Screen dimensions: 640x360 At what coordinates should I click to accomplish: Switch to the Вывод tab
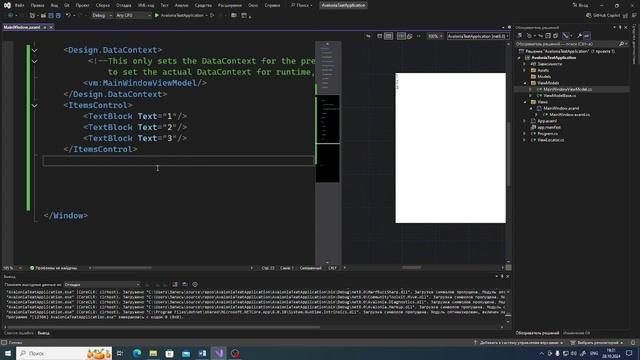click(43, 333)
